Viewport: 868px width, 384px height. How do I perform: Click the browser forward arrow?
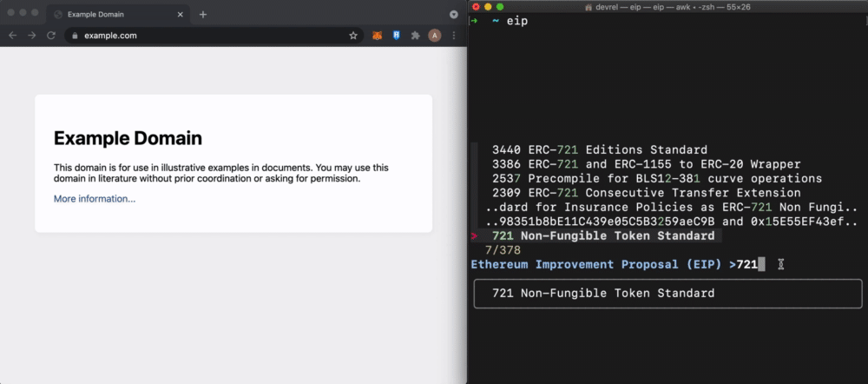(31, 36)
